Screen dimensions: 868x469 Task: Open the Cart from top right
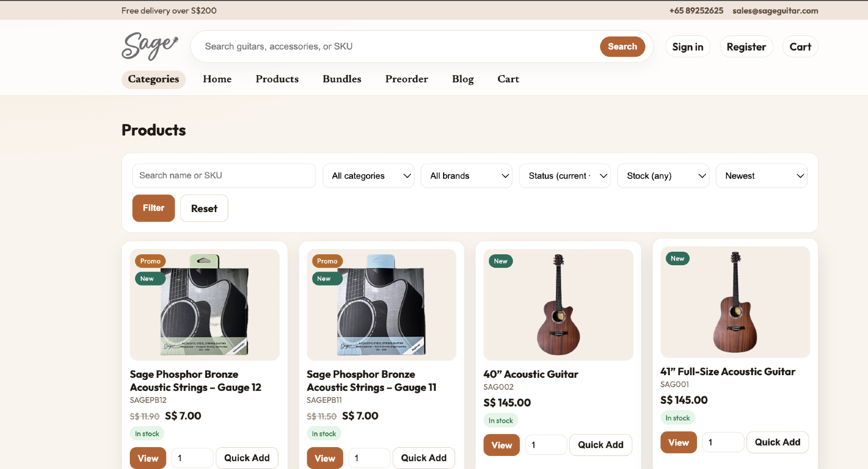tap(800, 46)
